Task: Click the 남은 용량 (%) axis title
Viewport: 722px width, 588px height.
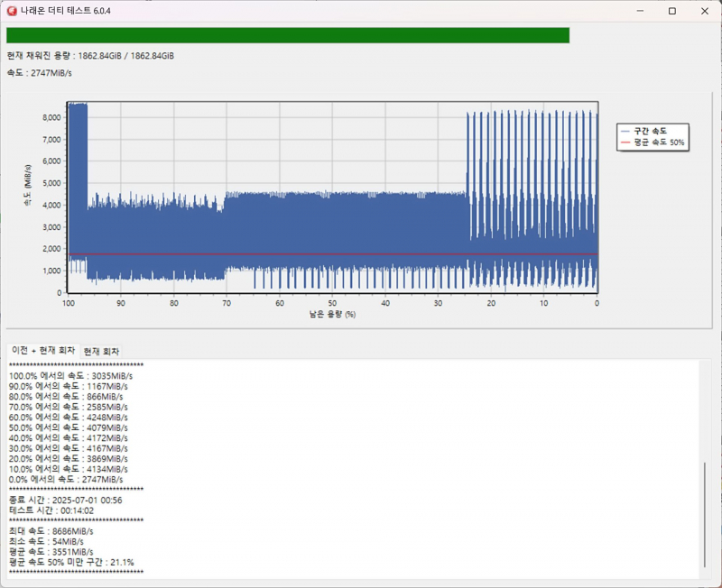Action: pos(331,315)
